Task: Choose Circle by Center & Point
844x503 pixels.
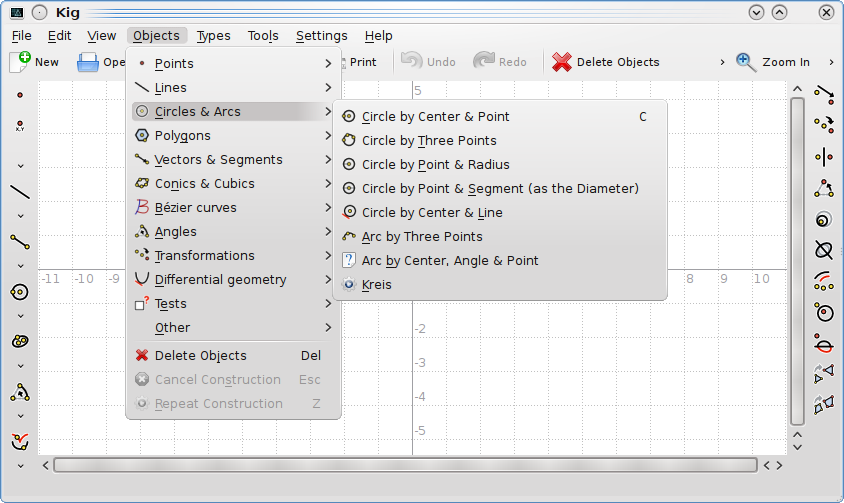Action: tap(500, 116)
